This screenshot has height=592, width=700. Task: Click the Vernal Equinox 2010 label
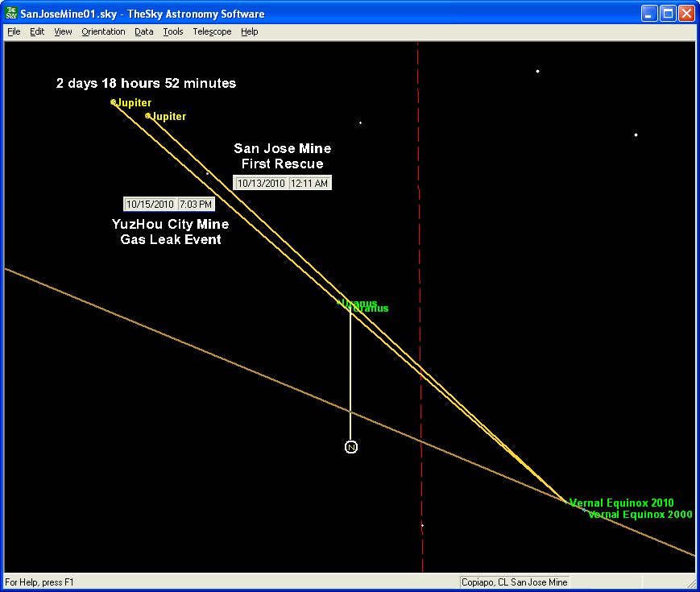tap(621, 503)
